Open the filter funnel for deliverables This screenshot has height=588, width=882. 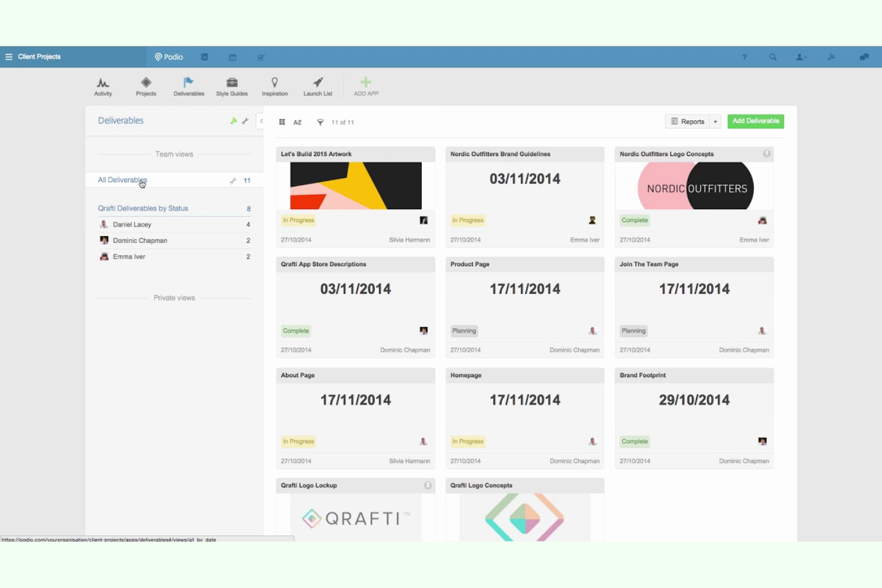[320, 122]
